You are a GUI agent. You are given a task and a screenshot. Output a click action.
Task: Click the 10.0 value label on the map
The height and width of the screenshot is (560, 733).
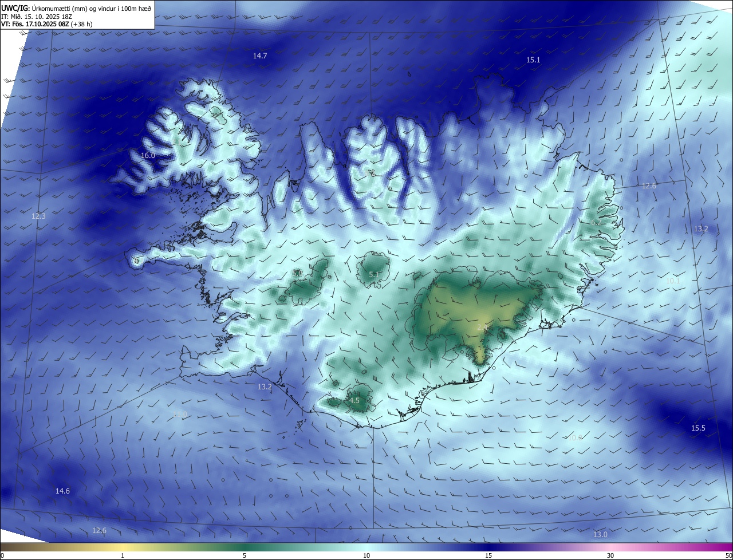(574, 437)
